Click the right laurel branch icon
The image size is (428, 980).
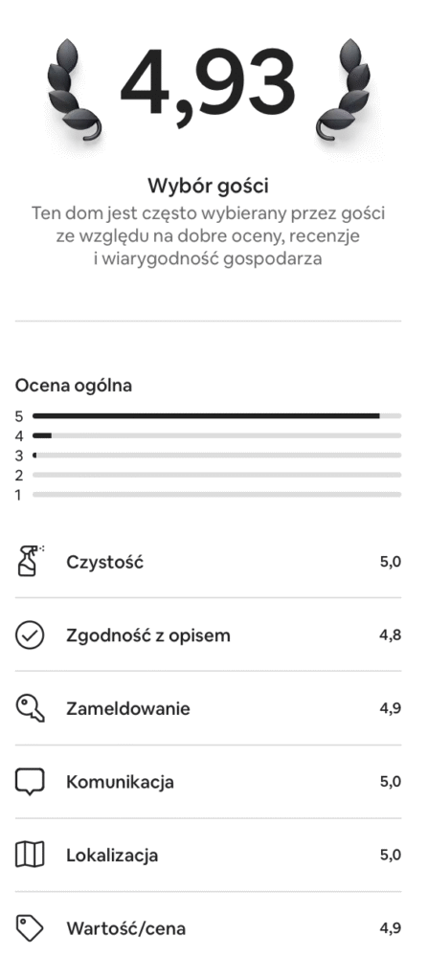pos(343,90)
